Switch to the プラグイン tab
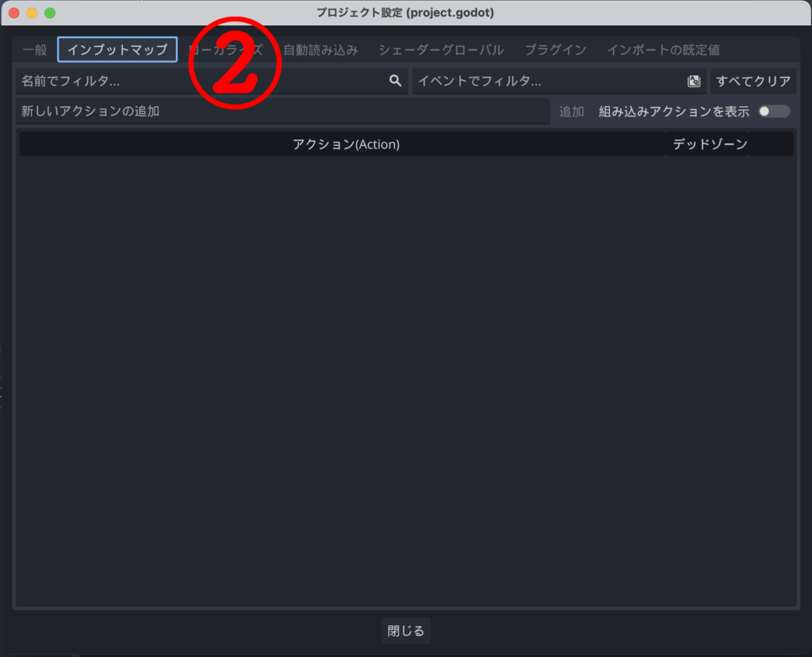This screenshot has width=812, height=657. (555, 50)
